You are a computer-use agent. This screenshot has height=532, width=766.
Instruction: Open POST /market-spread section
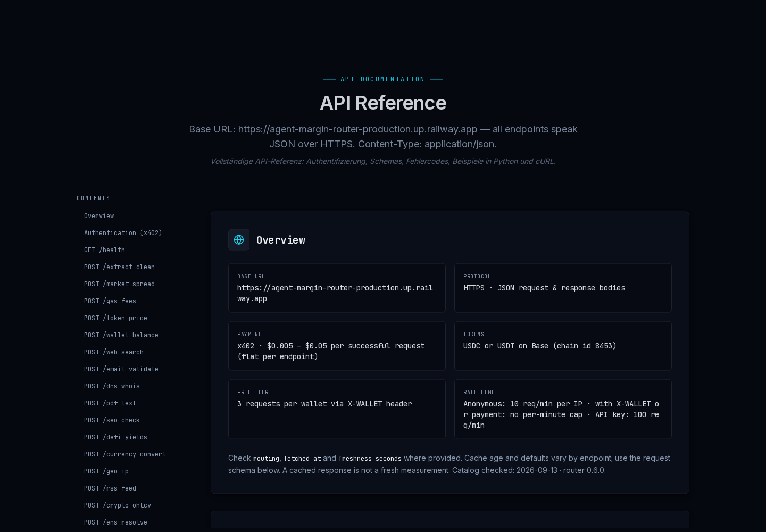click(x=119, y=284)
